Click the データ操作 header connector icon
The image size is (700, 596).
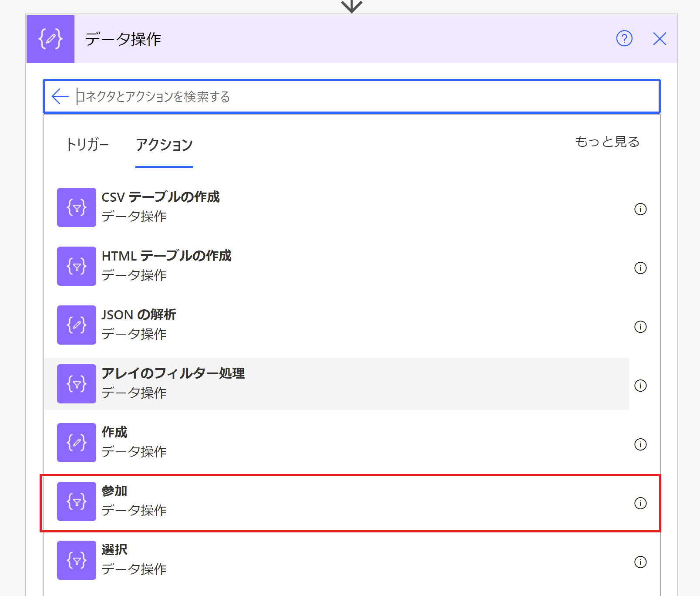[50, 39]
